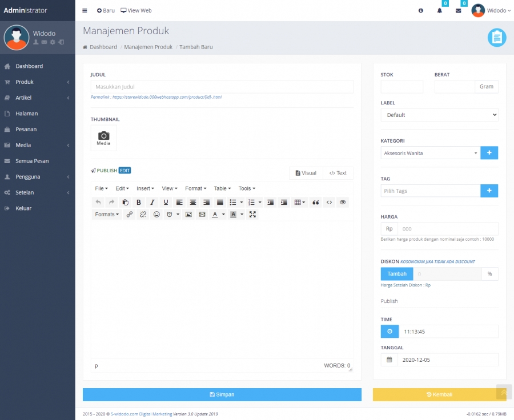Open the messages envelope icon

(458, 10)
